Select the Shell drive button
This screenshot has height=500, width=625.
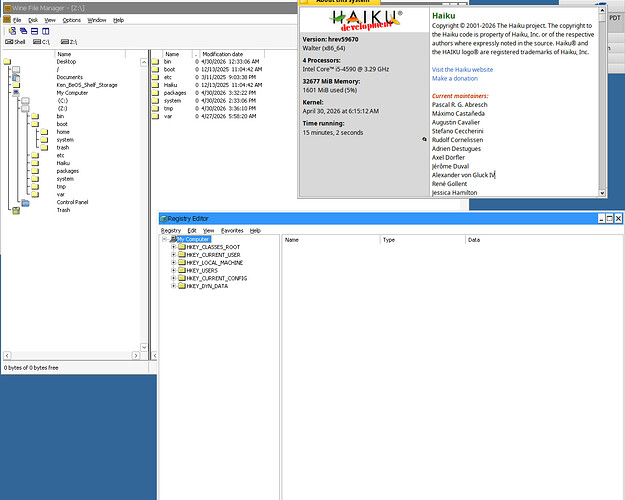click(x=15, y=42)
